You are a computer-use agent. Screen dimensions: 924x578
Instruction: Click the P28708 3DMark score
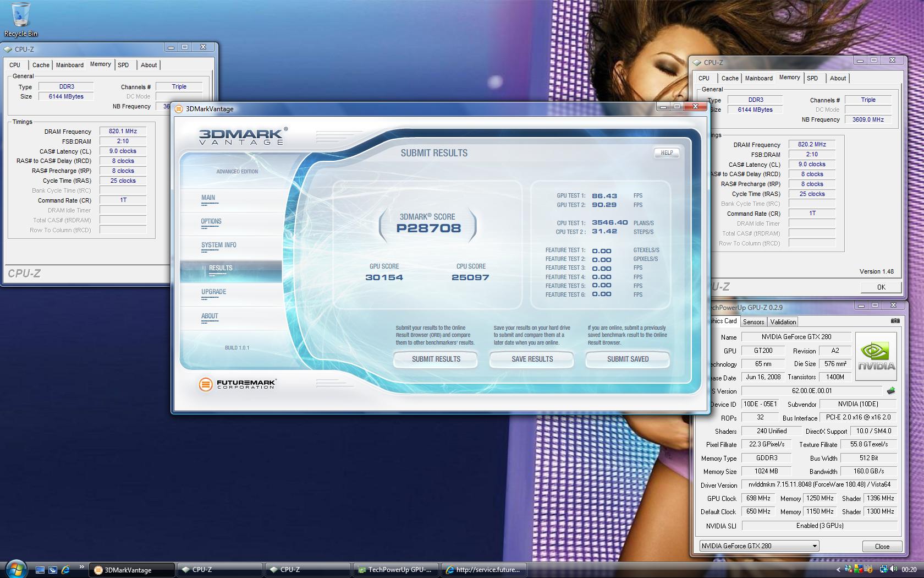click(x=428, y=228)
